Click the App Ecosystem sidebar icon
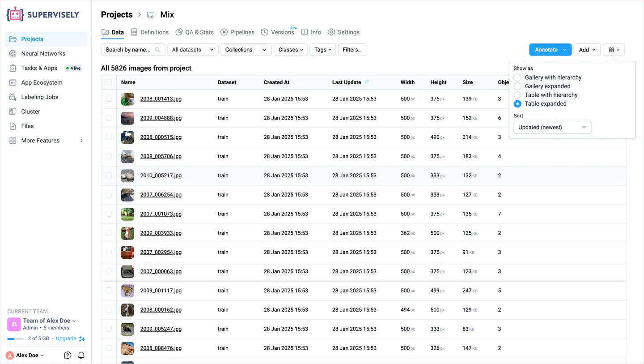Viewport: 644px width, 364px height. (x=13, y=83)
